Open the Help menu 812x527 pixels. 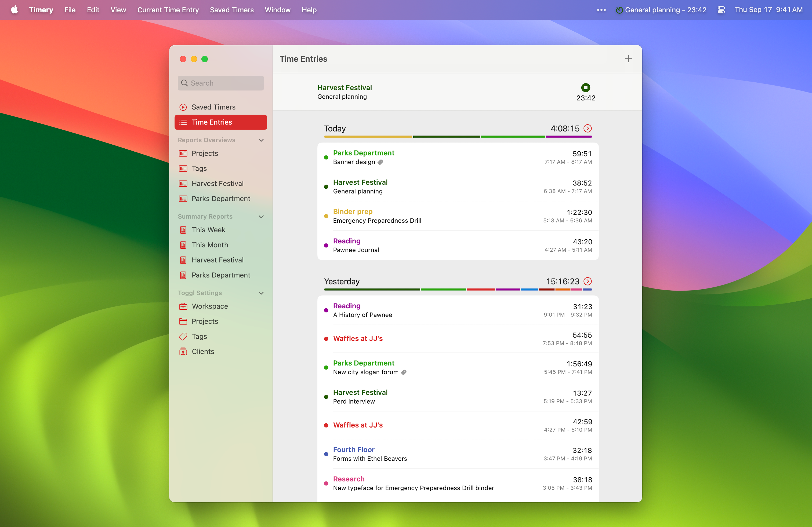pyautogui.click(x=309, y=10)
